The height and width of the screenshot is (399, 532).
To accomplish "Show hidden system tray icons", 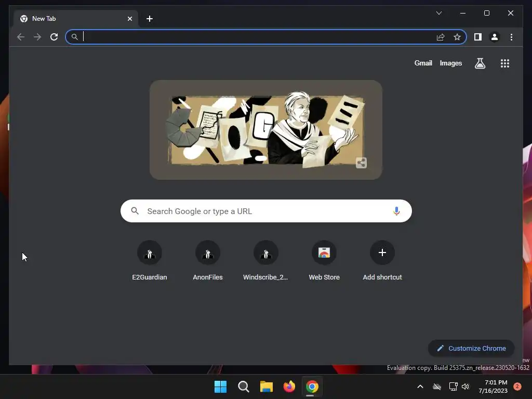I will pos(420,387).
